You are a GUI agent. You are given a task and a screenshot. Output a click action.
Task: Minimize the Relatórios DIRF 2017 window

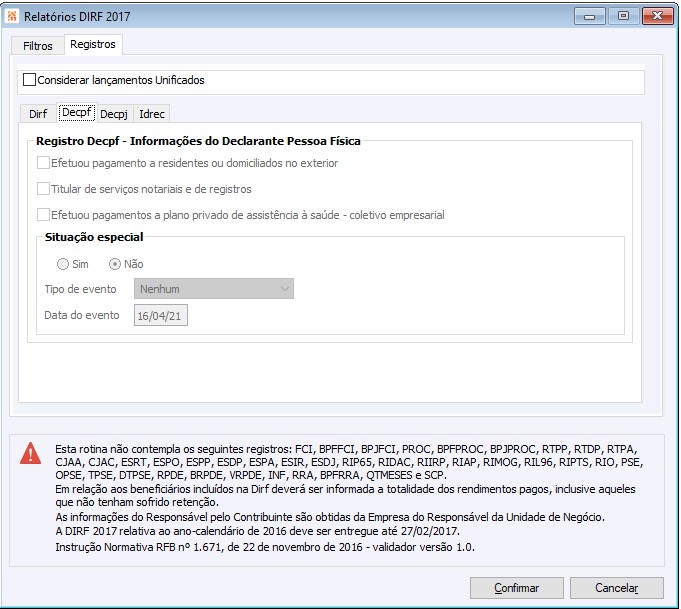click(x=594, y=15)
